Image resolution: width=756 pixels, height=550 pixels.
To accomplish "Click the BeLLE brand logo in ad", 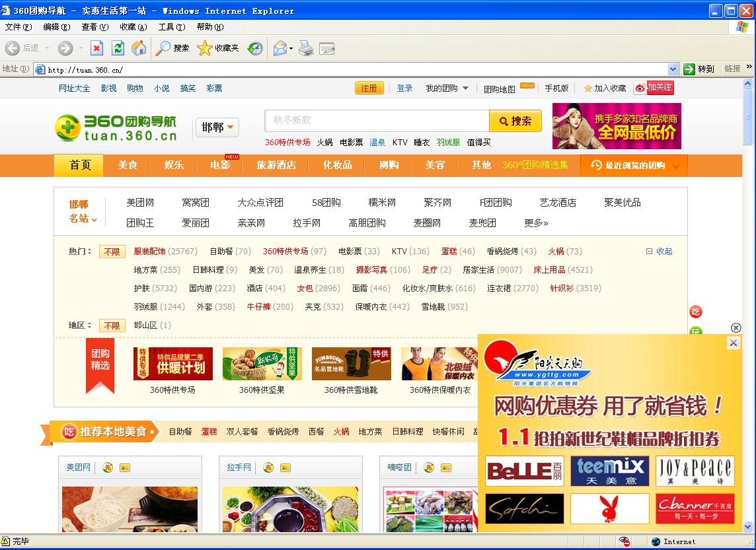I will pos(524,471).
